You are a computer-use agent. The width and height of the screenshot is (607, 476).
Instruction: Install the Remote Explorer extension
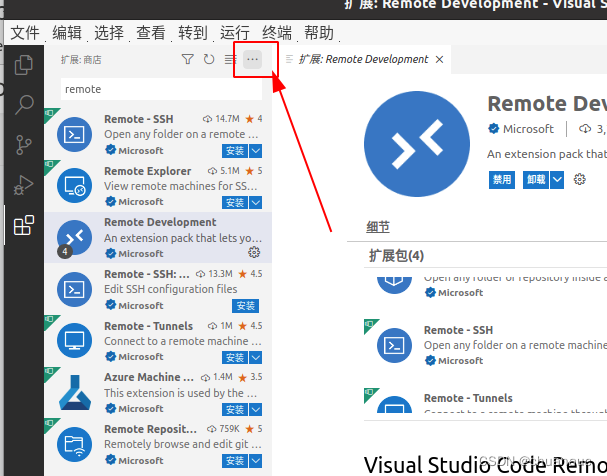(x=235, y=202)
